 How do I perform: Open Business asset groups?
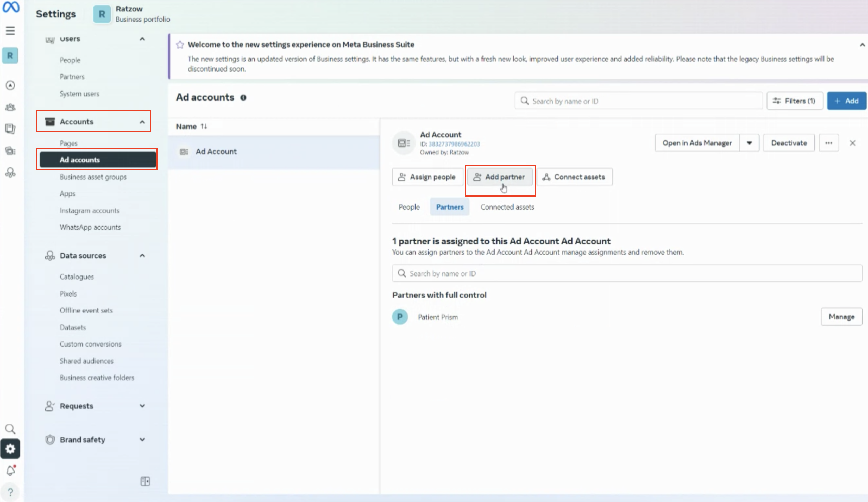point(93,177)
